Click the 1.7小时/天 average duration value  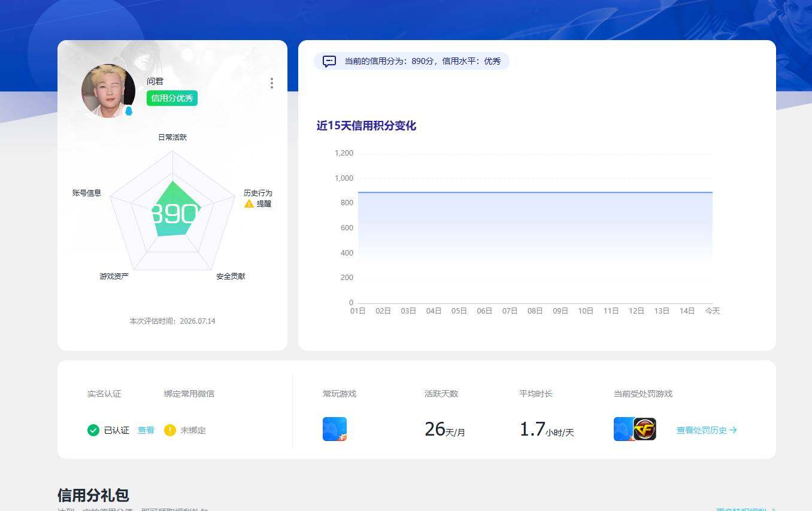(x=547, y=430)
